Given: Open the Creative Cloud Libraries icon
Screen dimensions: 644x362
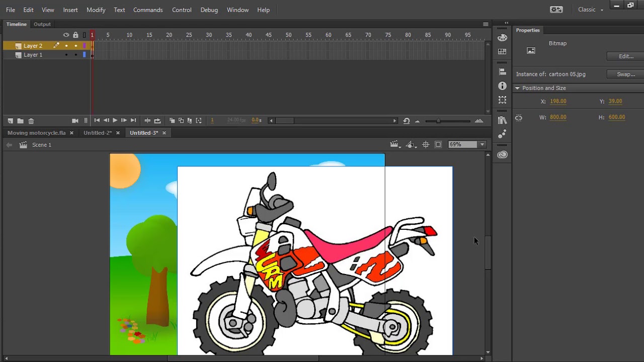Looking at the screenshot, I should (x=502, y=154).
